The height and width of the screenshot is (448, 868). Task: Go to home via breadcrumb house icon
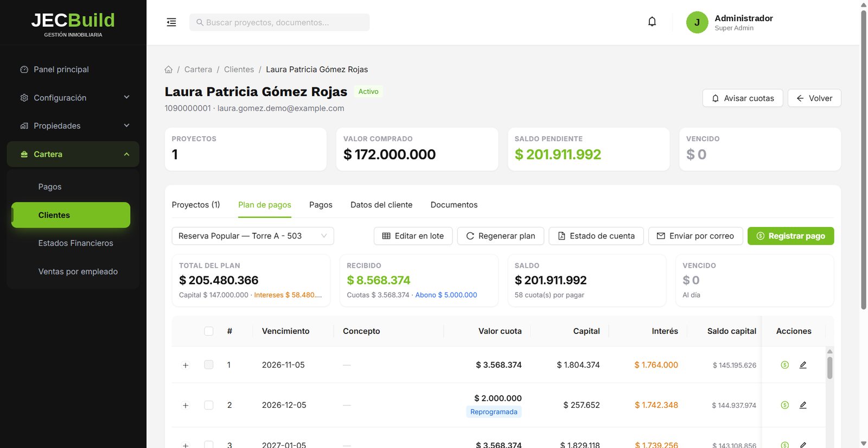point(169,70)
